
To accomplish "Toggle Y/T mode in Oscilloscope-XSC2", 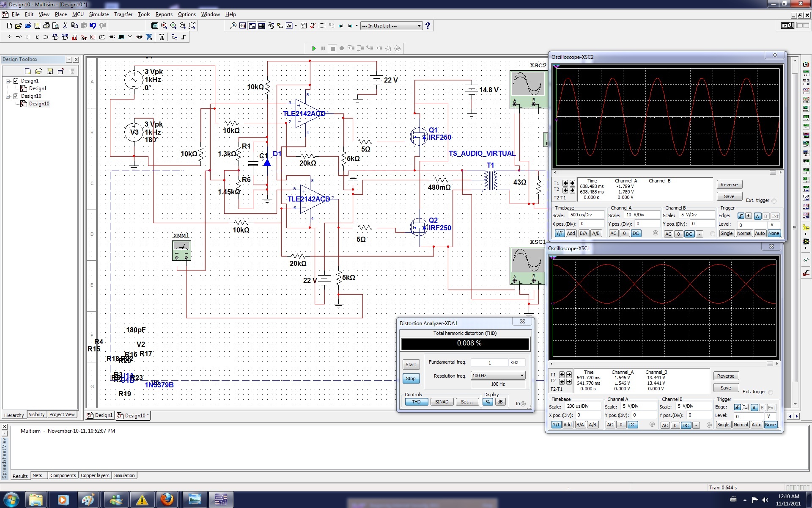I will [559, 233].
